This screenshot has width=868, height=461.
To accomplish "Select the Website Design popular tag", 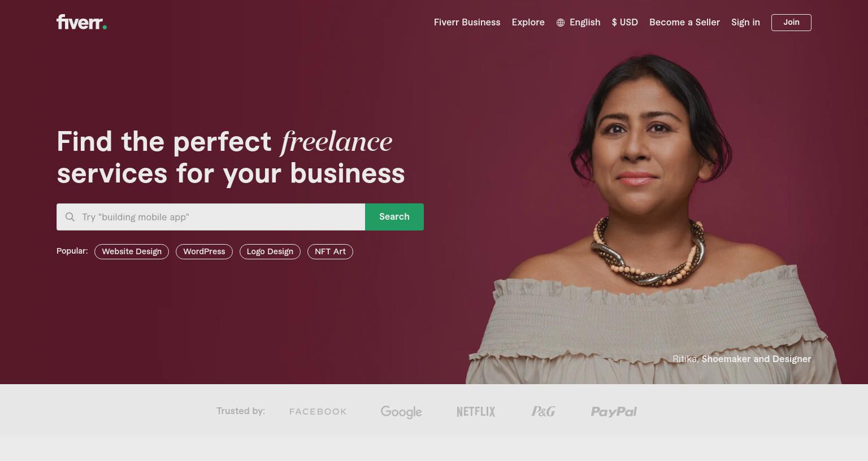I will pos(132,252).
